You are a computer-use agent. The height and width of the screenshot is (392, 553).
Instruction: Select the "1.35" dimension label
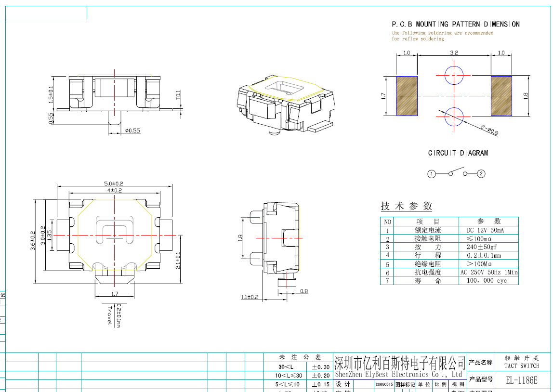(x=49, y=235)
